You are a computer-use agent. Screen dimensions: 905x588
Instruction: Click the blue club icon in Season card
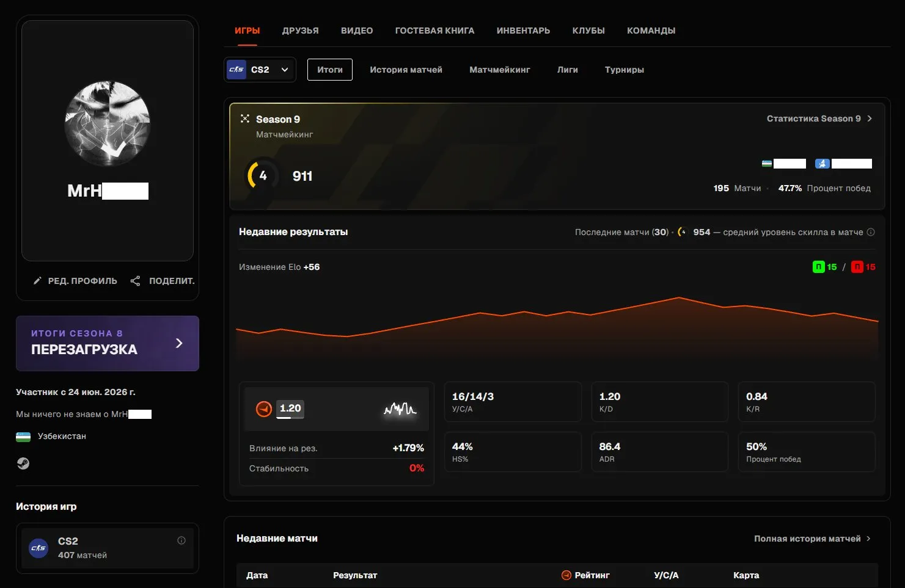(x=822, y=164)
